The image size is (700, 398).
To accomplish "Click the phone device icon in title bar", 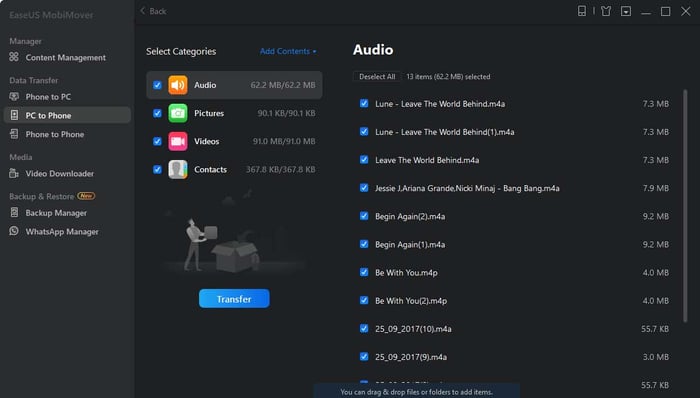I will click(582, 11).
